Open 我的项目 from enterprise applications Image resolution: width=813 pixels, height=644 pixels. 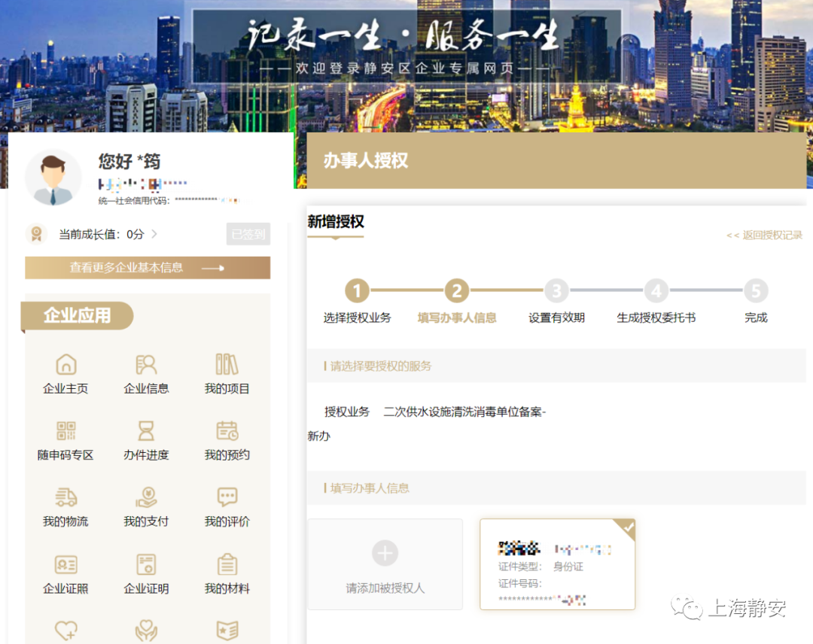pyautogui.click(x=226, y=373)
